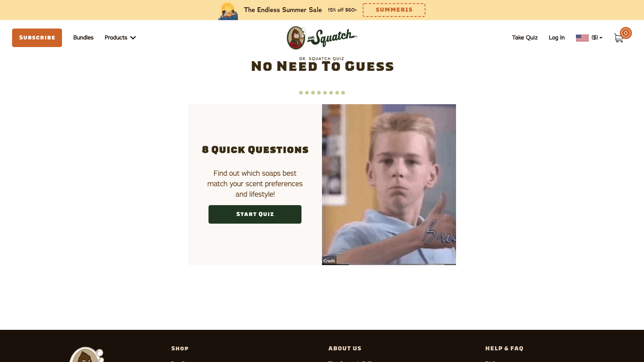The width and height of the screenshot is (644, 362).
Task: Click the orange Subscribe button
Action: point(37,38)
